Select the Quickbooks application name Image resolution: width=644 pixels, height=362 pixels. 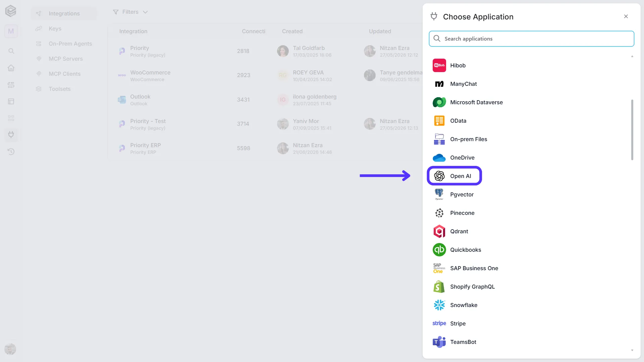coord(466,250)
